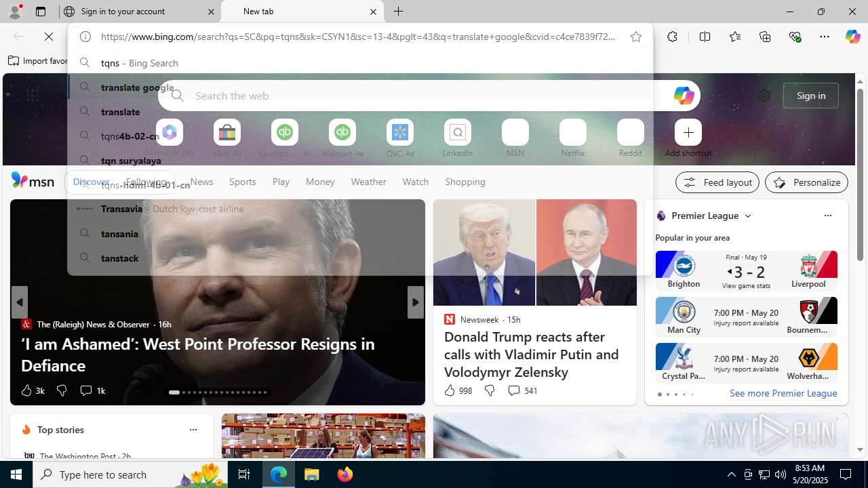Open Windows Start menu
Image resolution: width=868 pixels, height=488 pixels.
tap(16, 474)
